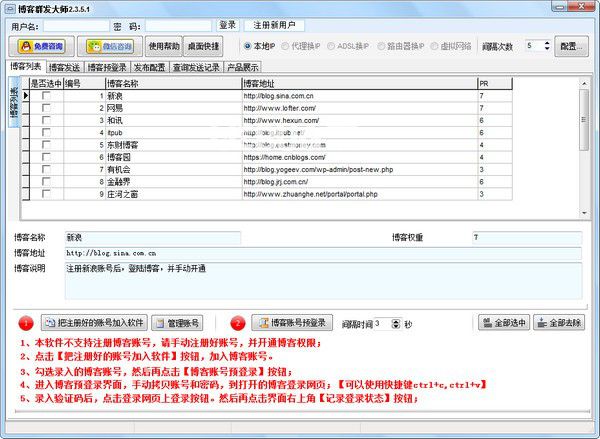Select the 路由器换IP radio option

pyautogui.click(x=401, y=46)
